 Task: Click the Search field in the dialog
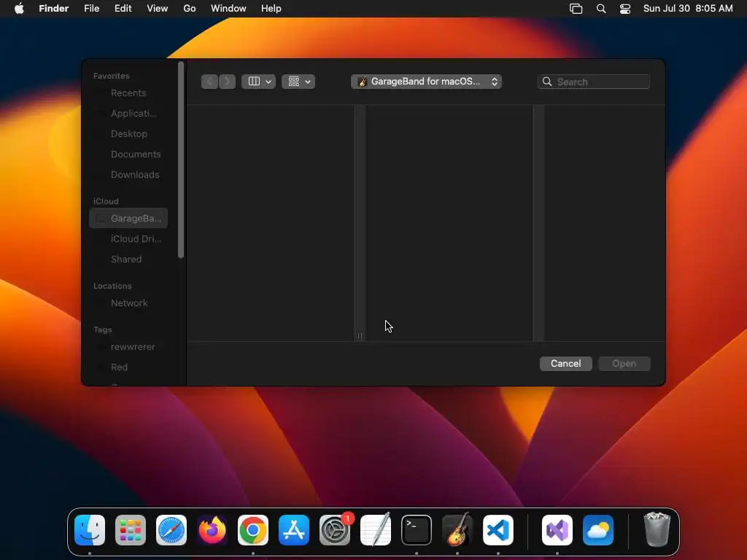pos(594,82)
